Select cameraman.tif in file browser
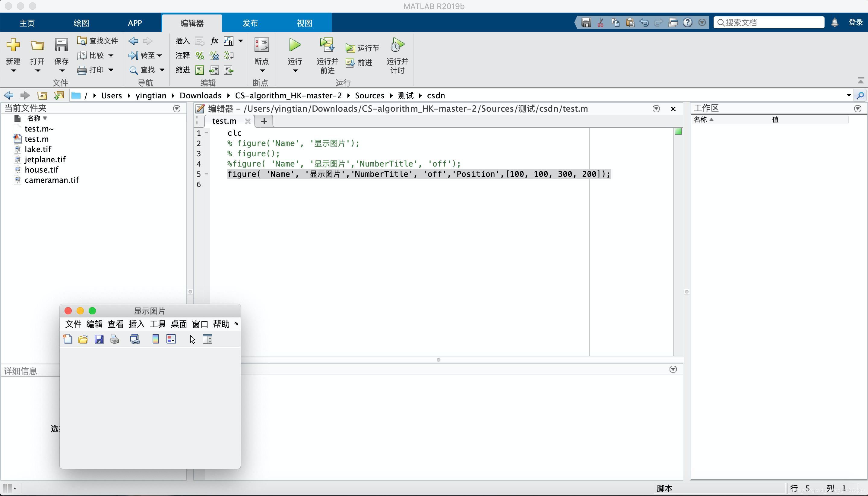The width and height of the screenshot is (868, 496). pyautogui.click(x=51, y=180)
